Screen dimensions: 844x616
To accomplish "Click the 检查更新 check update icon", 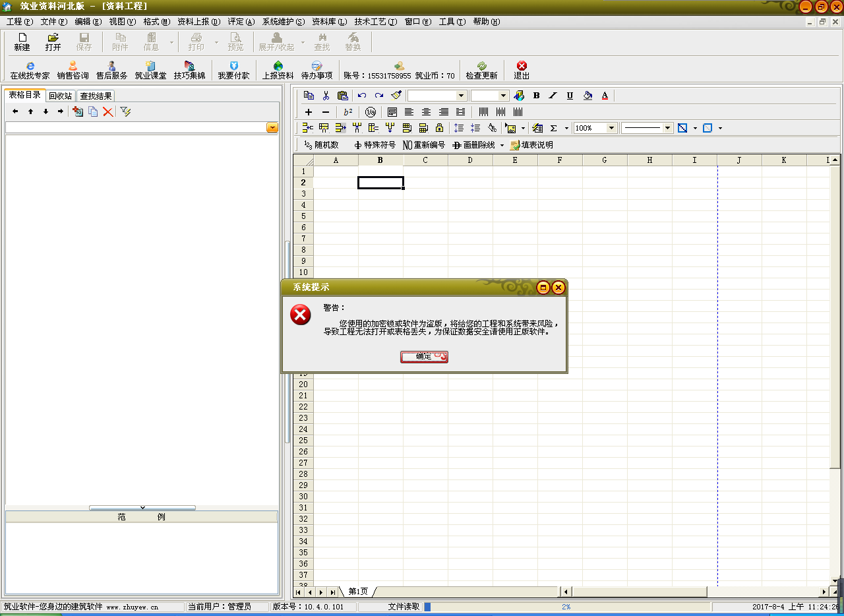I will pyautogui.click(x=481, y=71).
